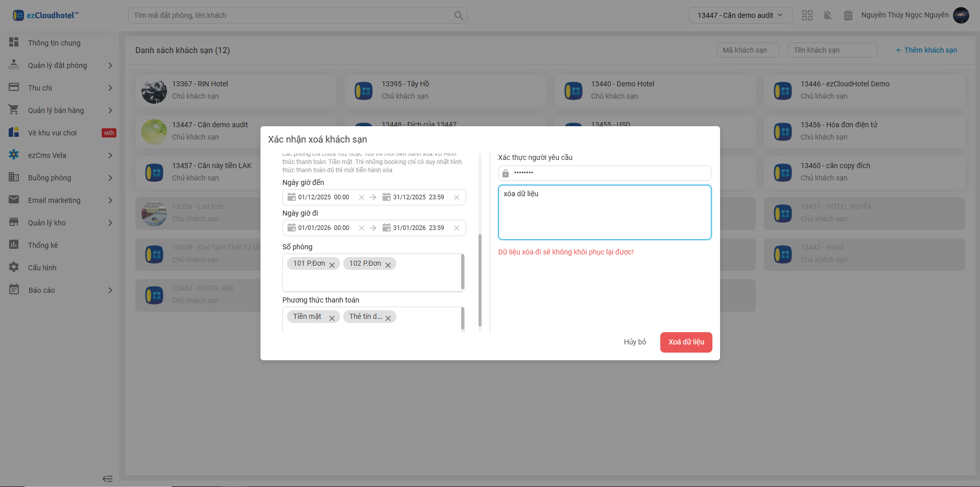Viewport: 980px width, 487px height.
Task: Clear the arrival start date 01/12/2025
Action: click(x=362, y=197)
